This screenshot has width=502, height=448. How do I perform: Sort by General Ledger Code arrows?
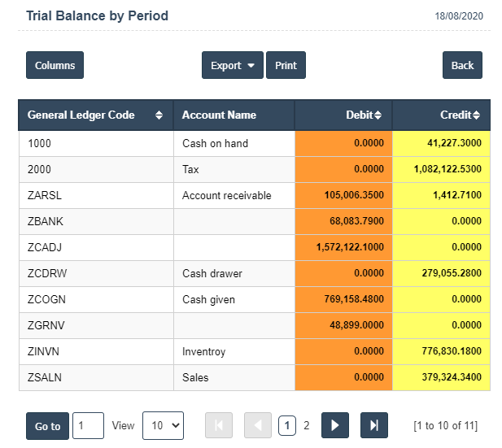pyautogui.click(x=159, y=115)
